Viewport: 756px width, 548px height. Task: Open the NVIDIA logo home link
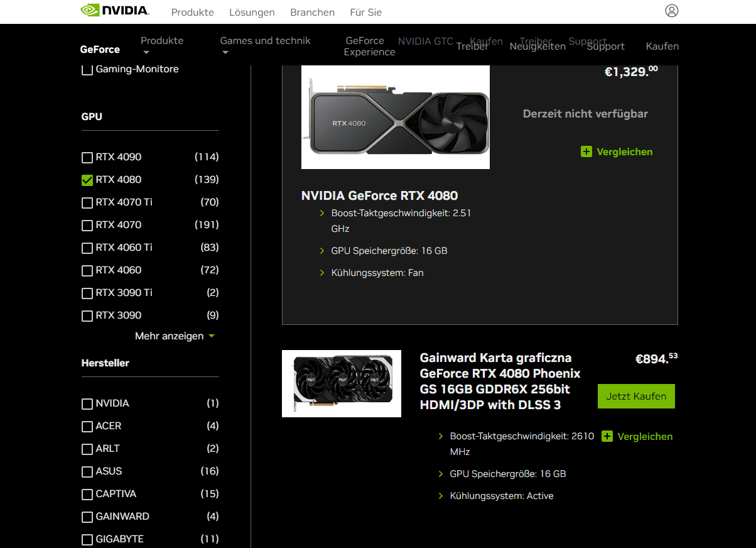click(x=115, y=11)
